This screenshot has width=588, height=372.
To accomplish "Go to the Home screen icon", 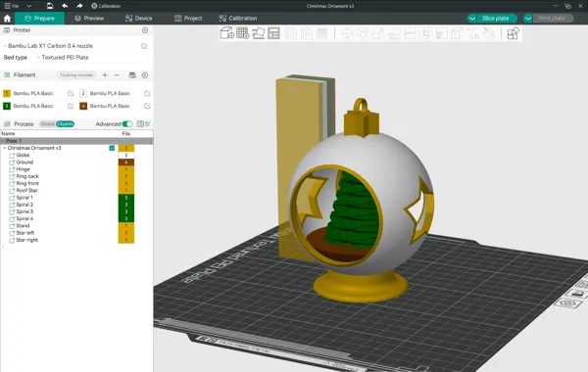I will [7, 18].
